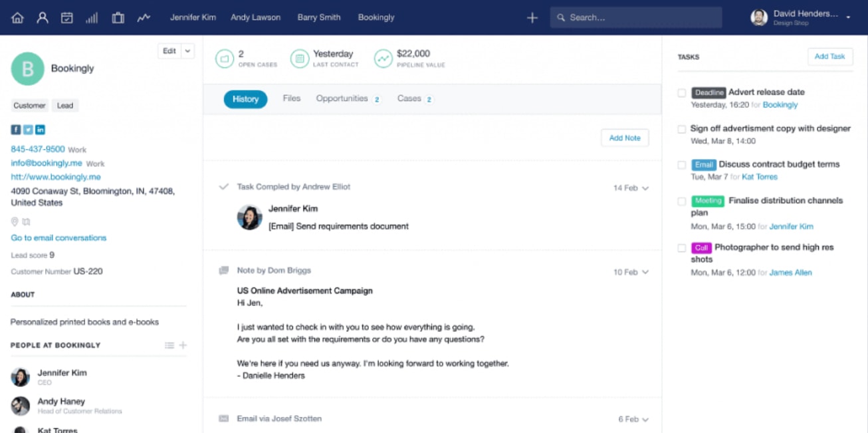
Task: Expand the 14 Feb entry chevron
Action: (645, 188)
